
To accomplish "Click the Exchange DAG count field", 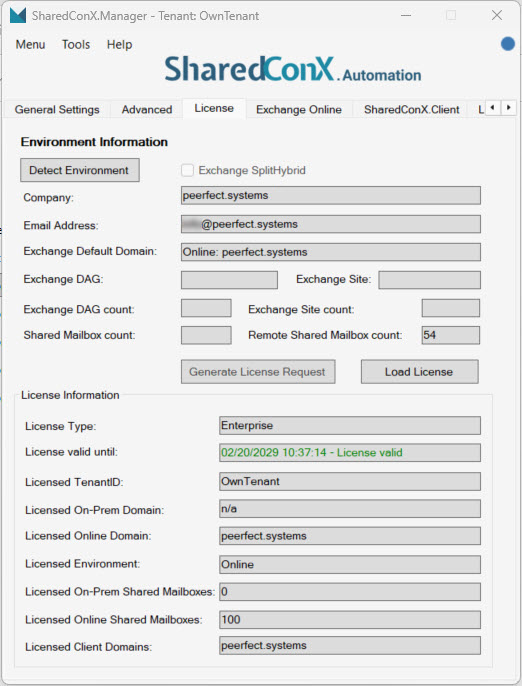I will [x=206, y=308].
